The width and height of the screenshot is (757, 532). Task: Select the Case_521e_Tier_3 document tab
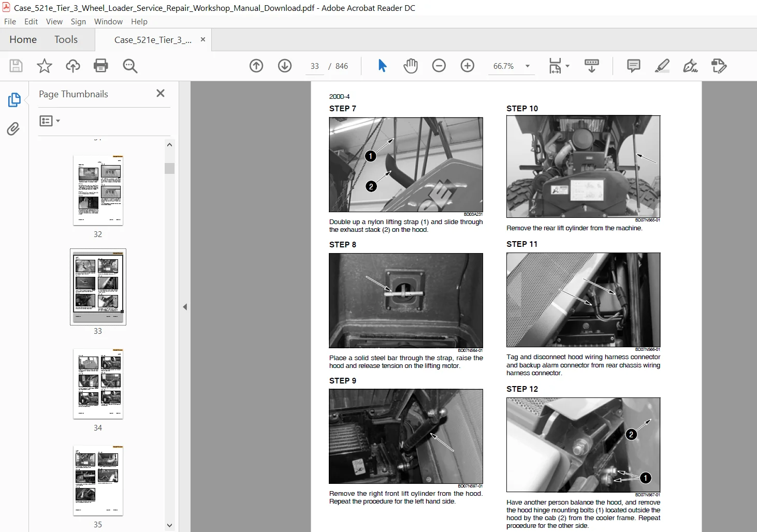tap(153, 40)
